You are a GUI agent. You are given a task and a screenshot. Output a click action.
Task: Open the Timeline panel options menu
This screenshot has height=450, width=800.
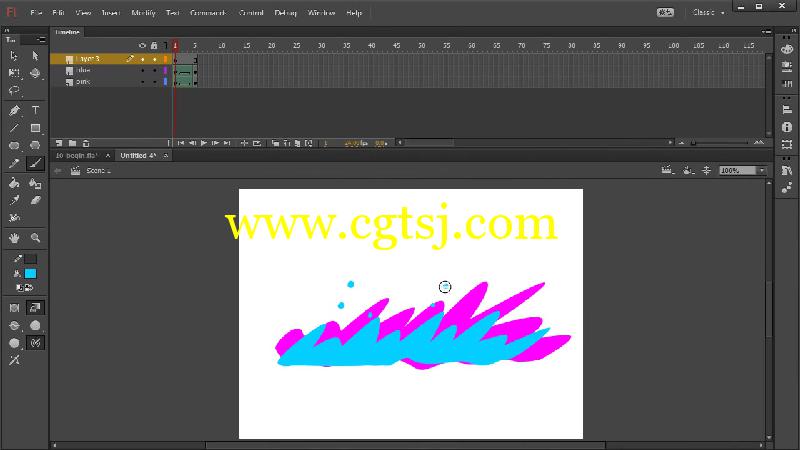[x=766, y=32]
